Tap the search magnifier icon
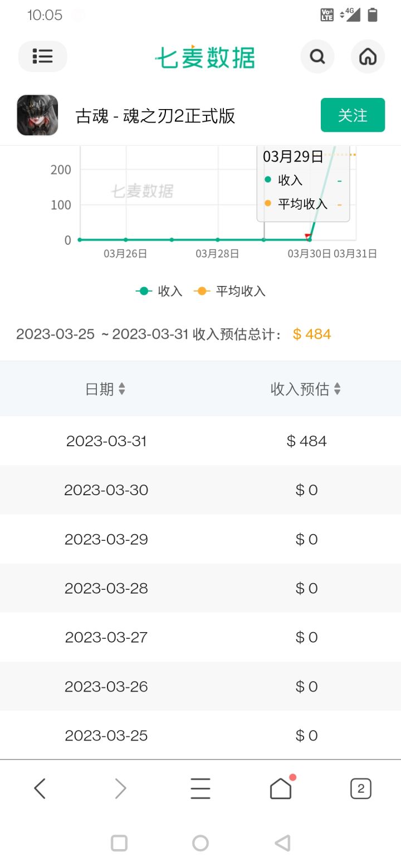401x868 pixels. tap(317, 56)
